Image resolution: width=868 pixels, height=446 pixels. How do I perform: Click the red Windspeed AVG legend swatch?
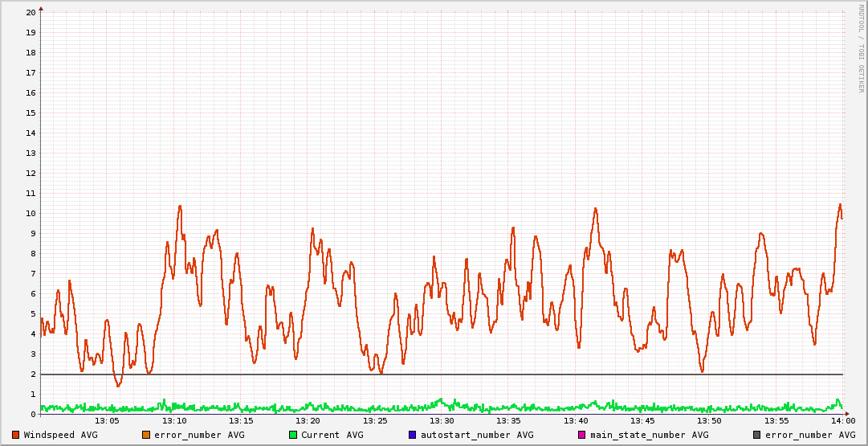[16, 435]
